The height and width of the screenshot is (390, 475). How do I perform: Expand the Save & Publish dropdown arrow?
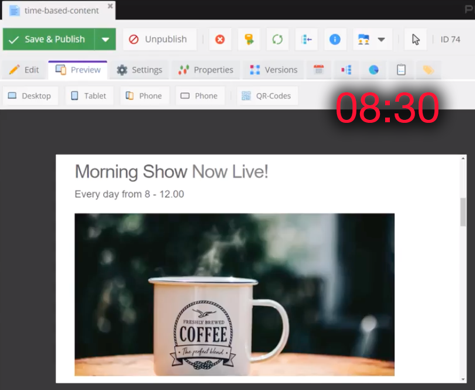tap(105, 39)
